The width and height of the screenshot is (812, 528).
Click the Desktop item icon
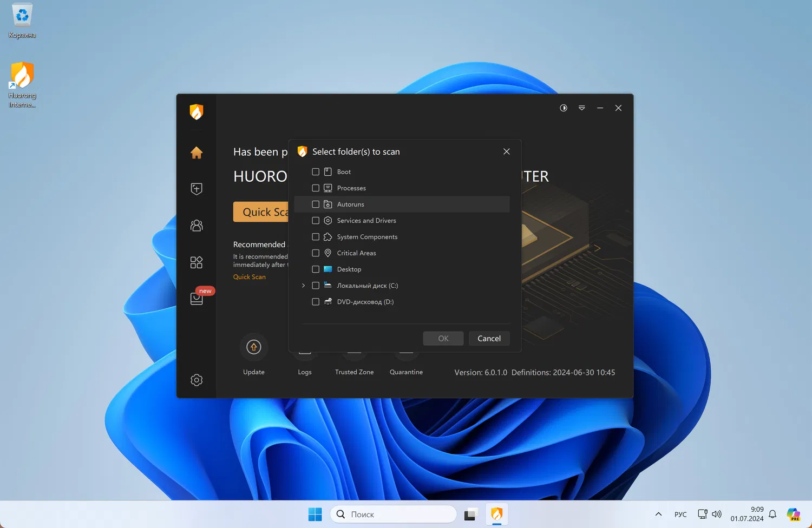[328, 269]
